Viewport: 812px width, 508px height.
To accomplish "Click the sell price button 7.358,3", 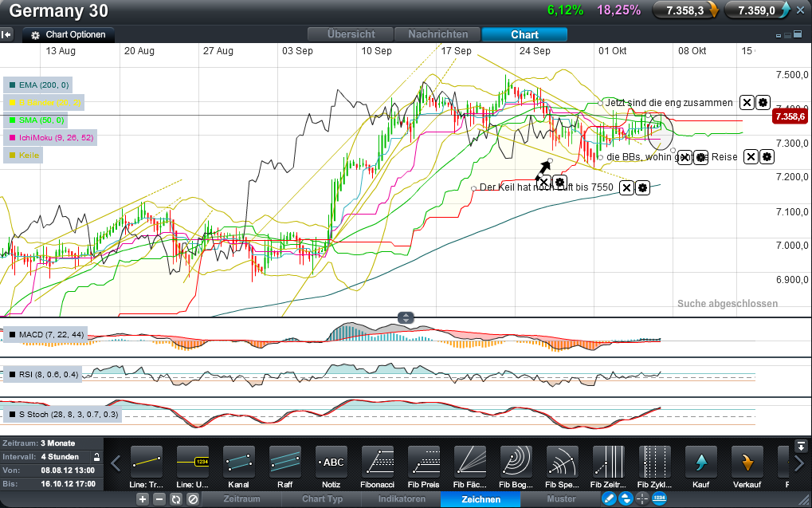I will 685,10.
